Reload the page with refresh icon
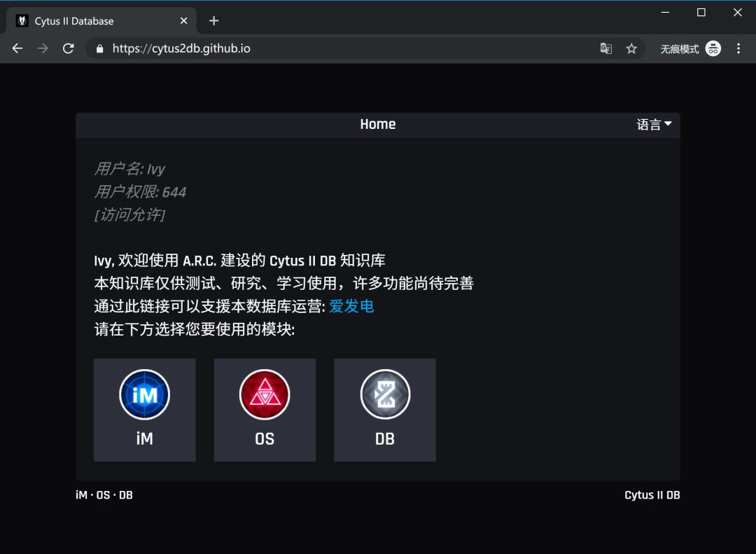Viewport: 756px width, 554px height. [x=69, y=48]
